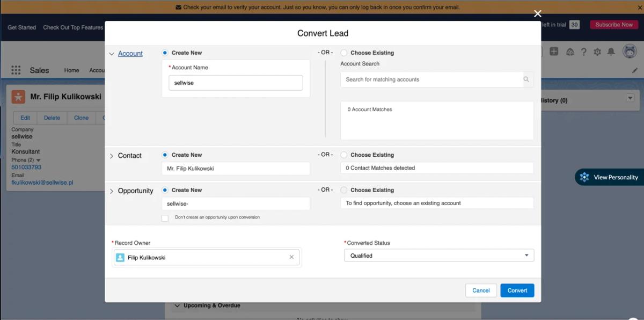The height and width of the screenshot is (320, 644).
Task: Click the View Personality button
Action: (x=609, y=177)
